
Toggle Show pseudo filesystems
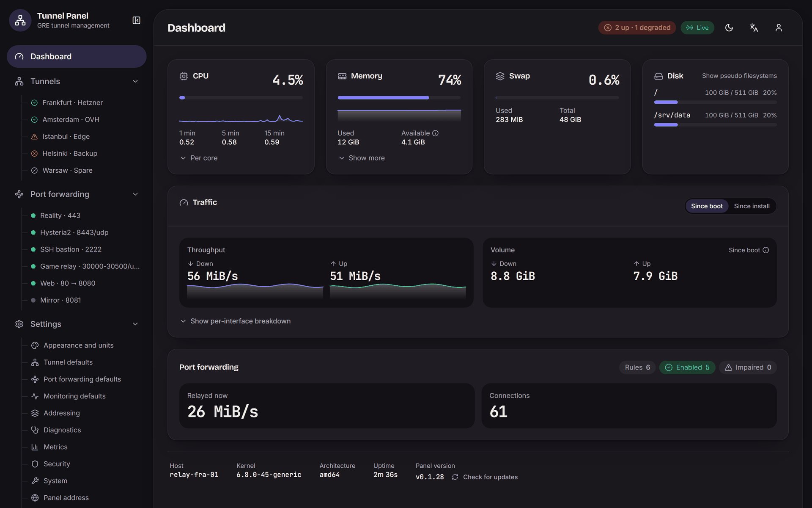pyautogui.click(x=739, y=76)
